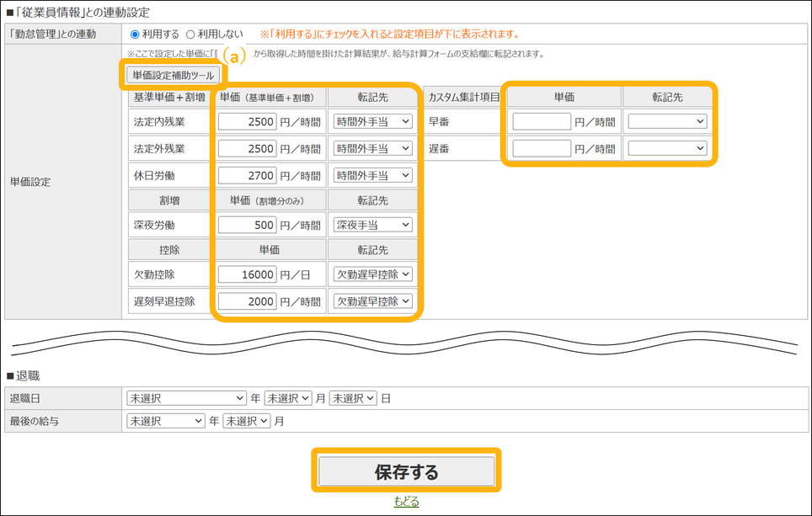Click the 早番 unit price field
Viewport: 812px width, 516px height.
pyautogui.click(x=542, y=122)
